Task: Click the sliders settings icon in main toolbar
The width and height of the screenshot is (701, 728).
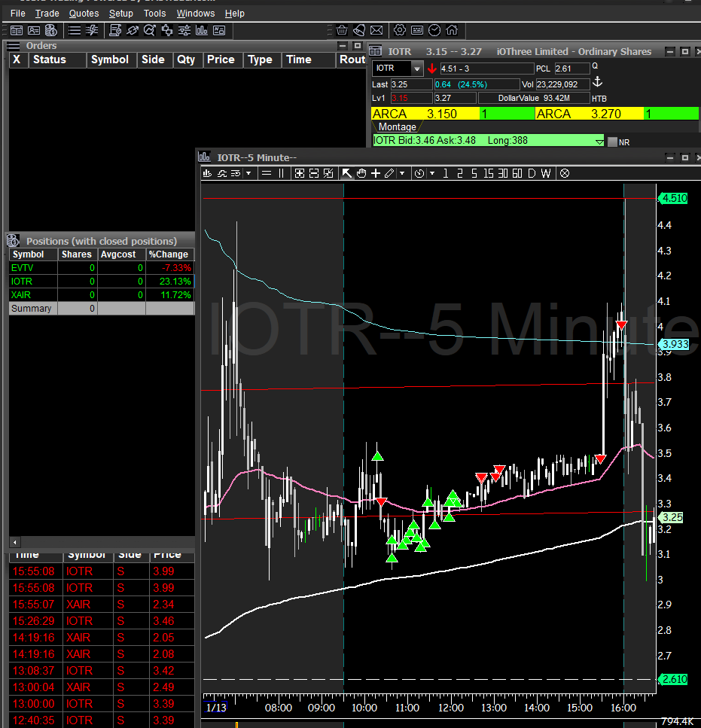Action: point(184,31)
